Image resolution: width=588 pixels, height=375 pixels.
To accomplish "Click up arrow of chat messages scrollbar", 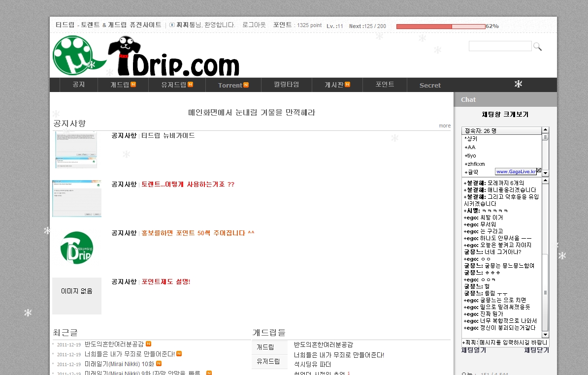I will coord(546,181).
